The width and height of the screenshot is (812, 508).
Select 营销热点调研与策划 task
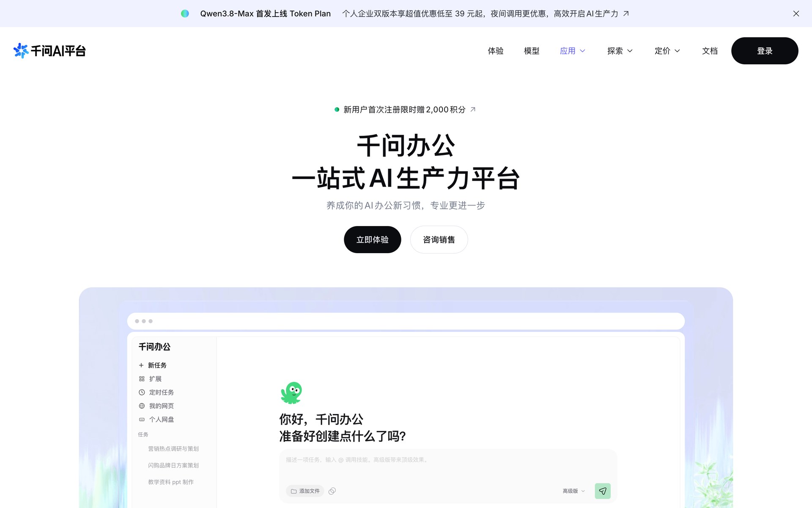[x=173, y=449]
